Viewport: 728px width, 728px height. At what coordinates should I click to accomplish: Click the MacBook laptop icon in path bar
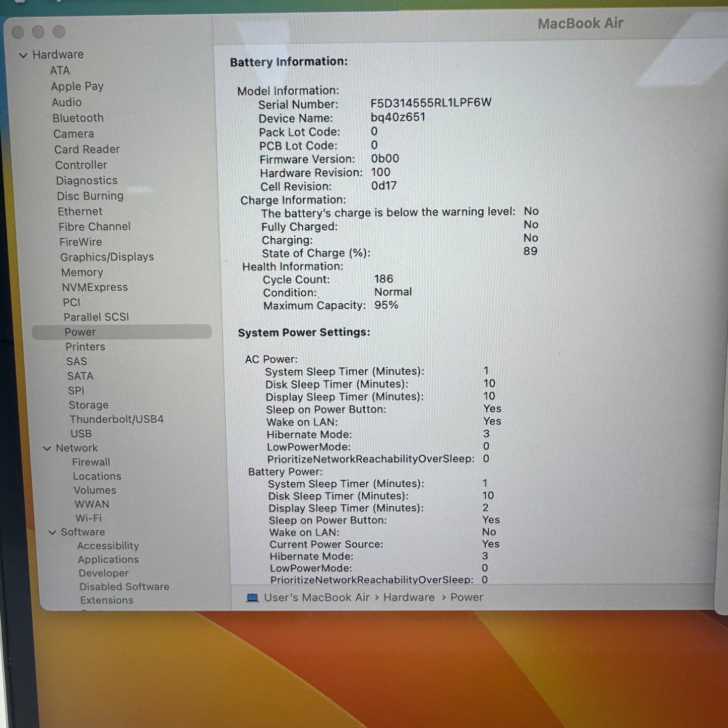point(252,598)
